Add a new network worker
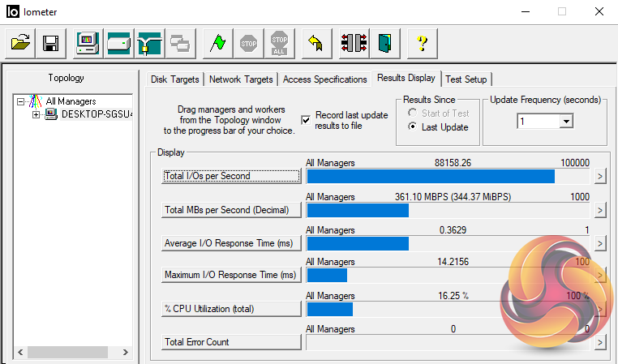Screen dimensions: 618x364 (x=149, y=43)
